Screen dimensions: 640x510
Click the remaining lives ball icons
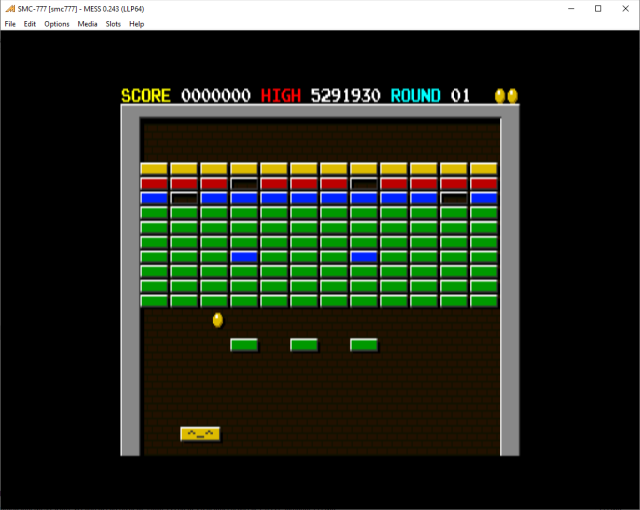click(506, 96)
